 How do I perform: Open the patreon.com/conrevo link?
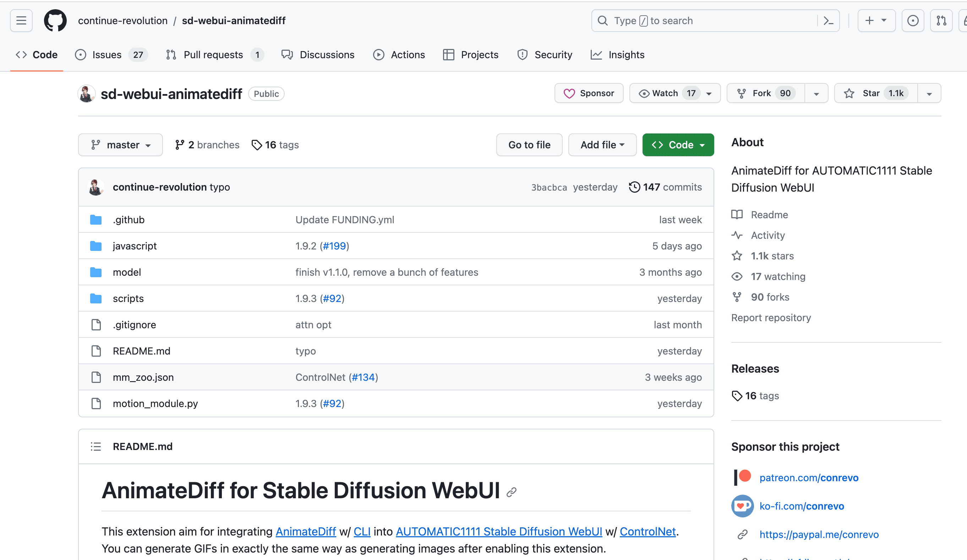coord(809,478)
